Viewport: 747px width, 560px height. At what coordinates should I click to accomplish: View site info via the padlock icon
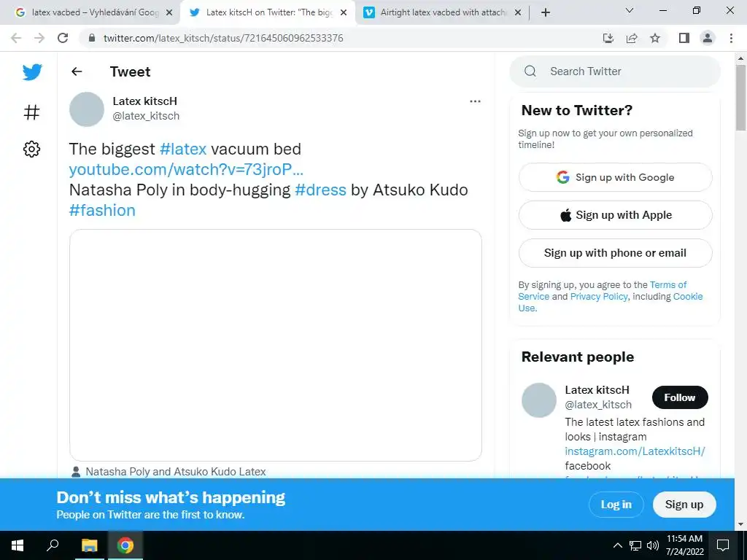[x=92, y=38]
